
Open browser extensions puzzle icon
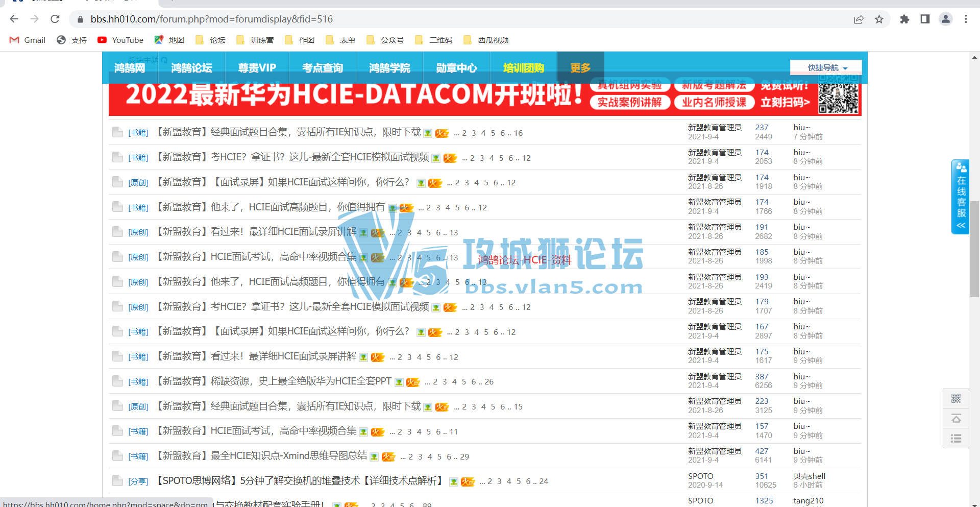pyautogui.click(x=904, y=19)
